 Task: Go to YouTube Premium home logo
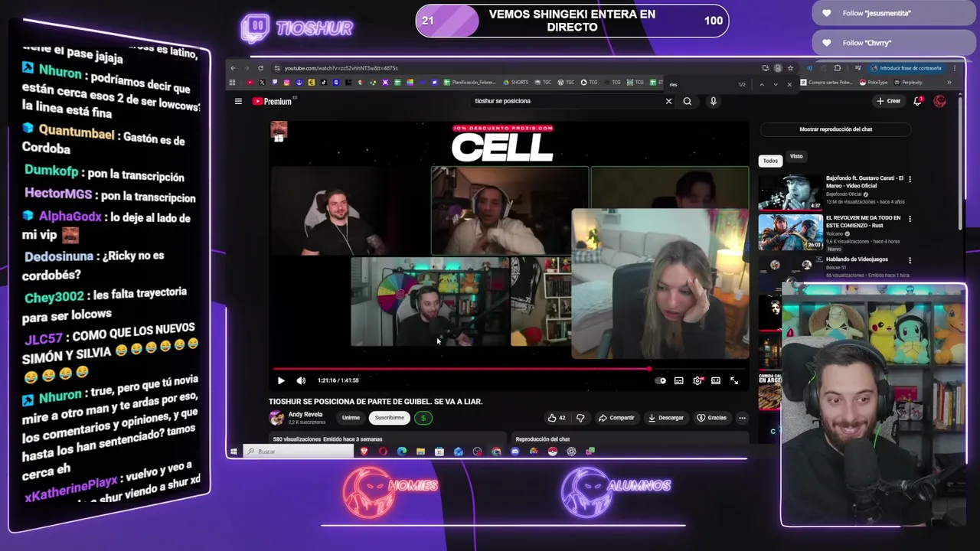pyautogui.click(x=272, y=101)
